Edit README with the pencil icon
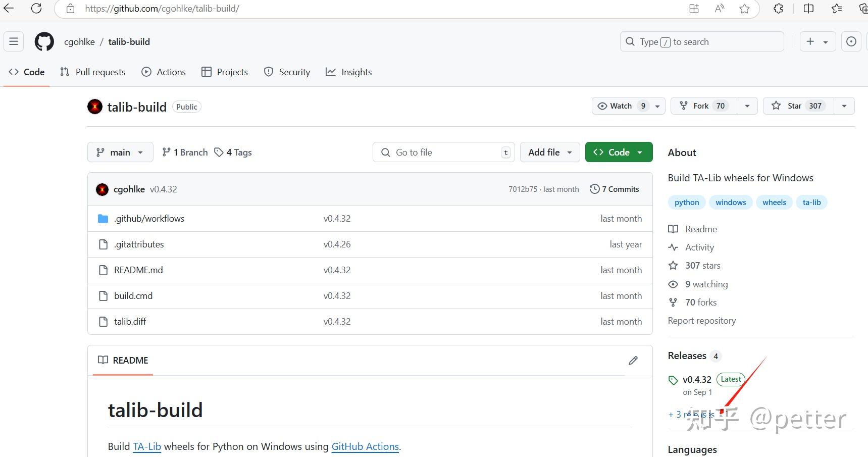Image resolution: width=868 pixels, height=457 pixels. coord(633,360)
